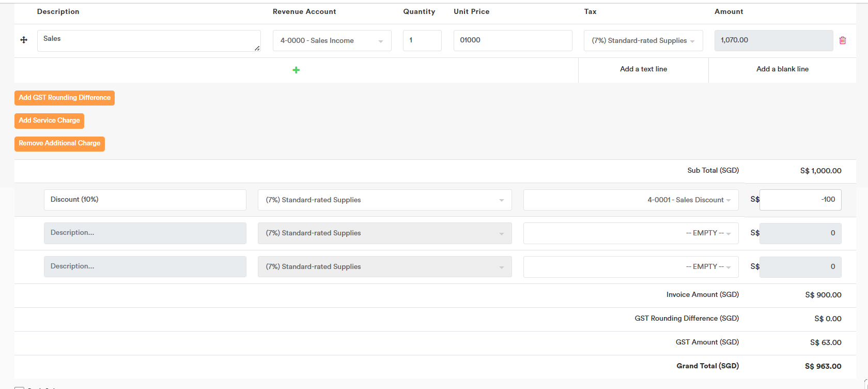The height and width of the screenshot is (389, 868).
Task: Open the tax dropdown in the Discount row
Action: tap(384, 200)
